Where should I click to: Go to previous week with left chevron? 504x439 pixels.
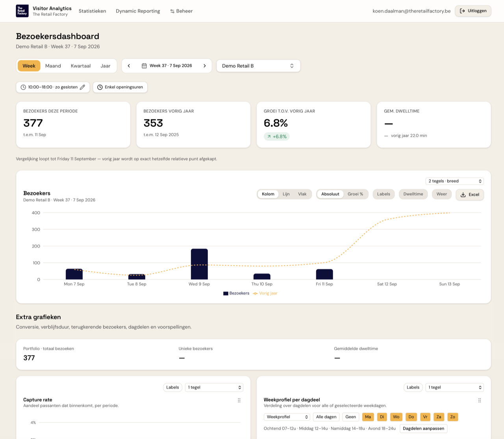click(129, 66)
